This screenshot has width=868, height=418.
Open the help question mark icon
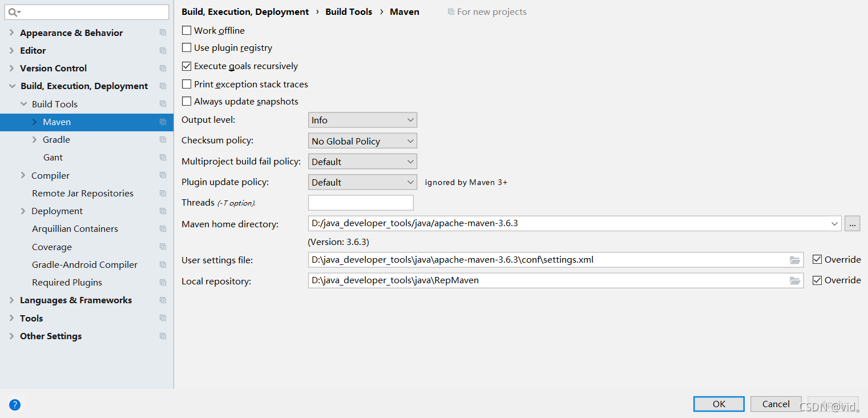click(x=15, y=405)
